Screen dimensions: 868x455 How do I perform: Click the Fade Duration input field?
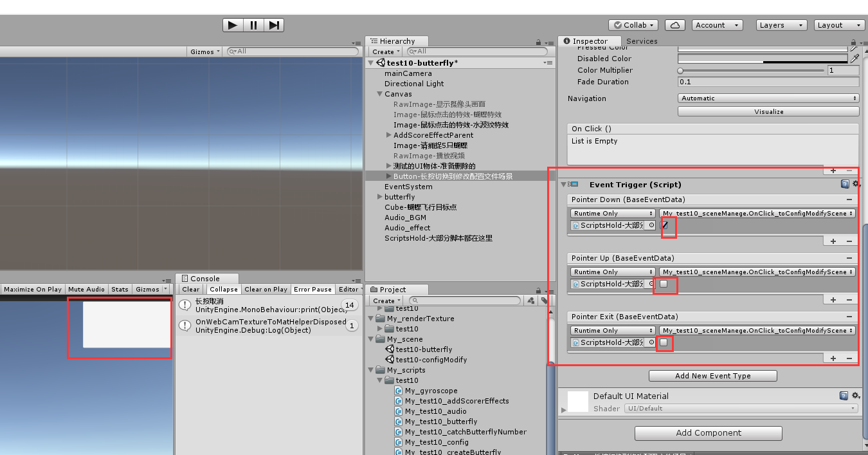pos(768,82)
